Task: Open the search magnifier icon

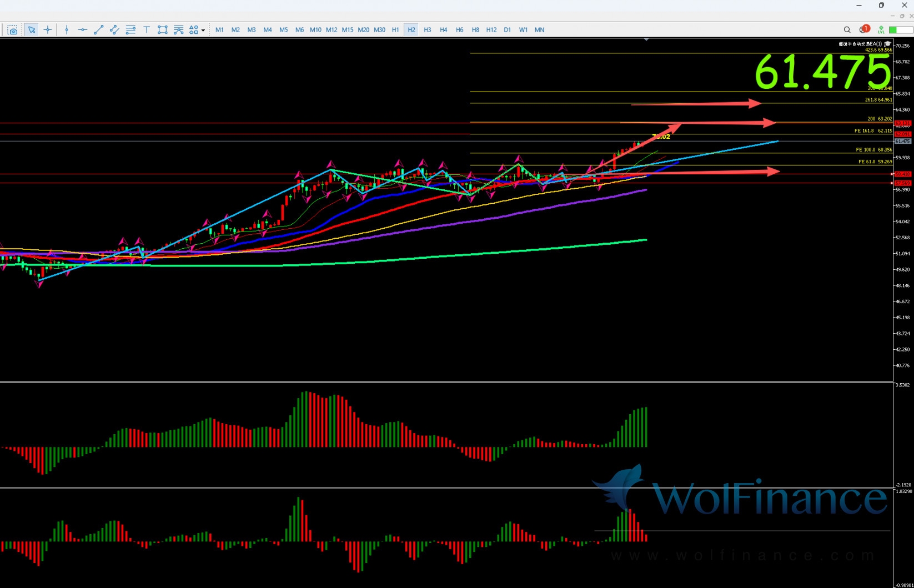Action: [847, 30]
